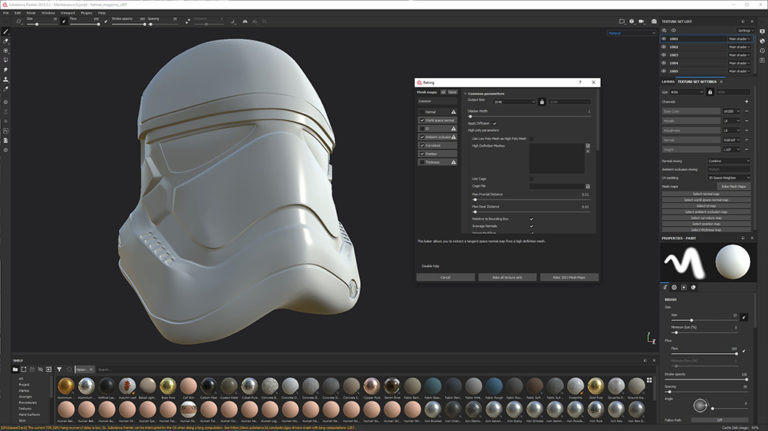Click the warning icon beside Thickness
This screenshot has height=431, width=768.
point(454,162)
